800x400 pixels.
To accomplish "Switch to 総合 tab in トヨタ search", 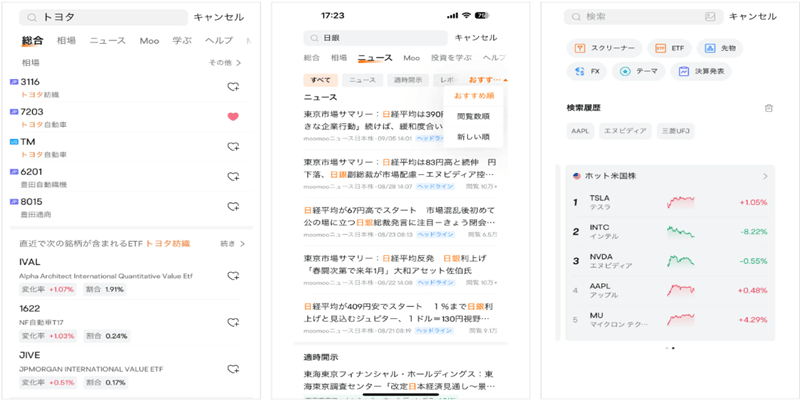I will click(x=32, y=41).
